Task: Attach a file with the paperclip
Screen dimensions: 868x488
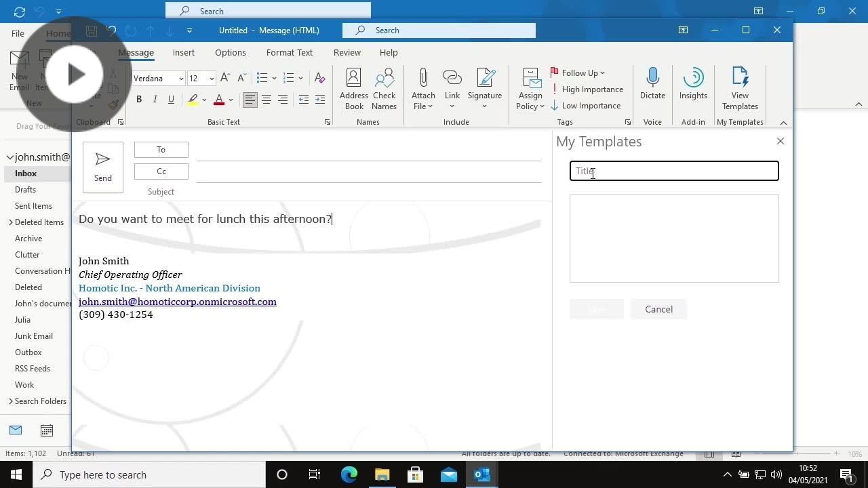Action: pos(423,89)
